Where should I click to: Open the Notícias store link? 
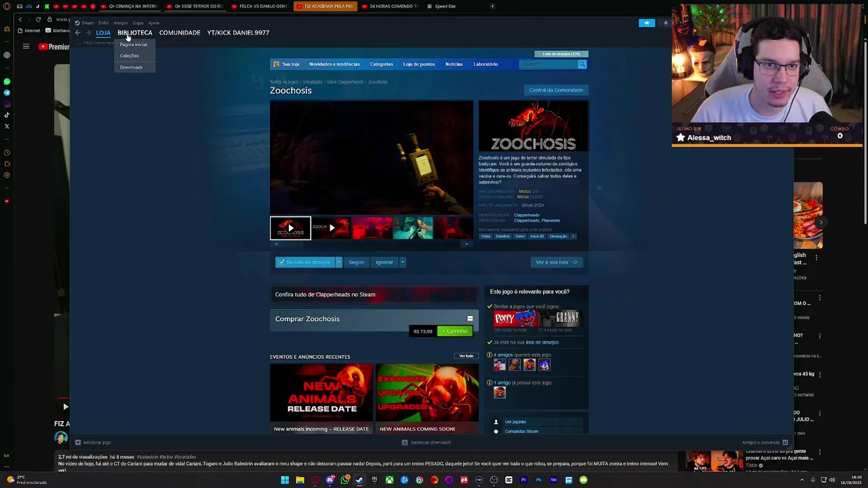454,64
